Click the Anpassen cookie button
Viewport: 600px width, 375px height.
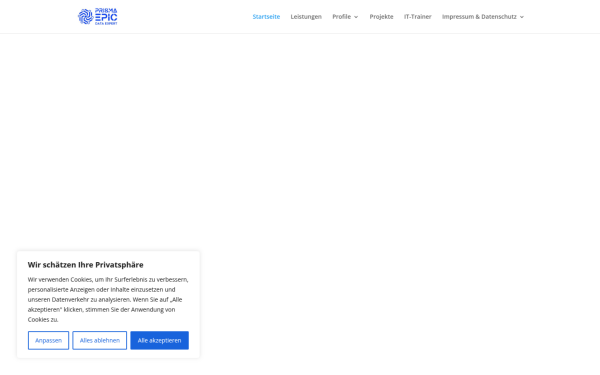49,340
